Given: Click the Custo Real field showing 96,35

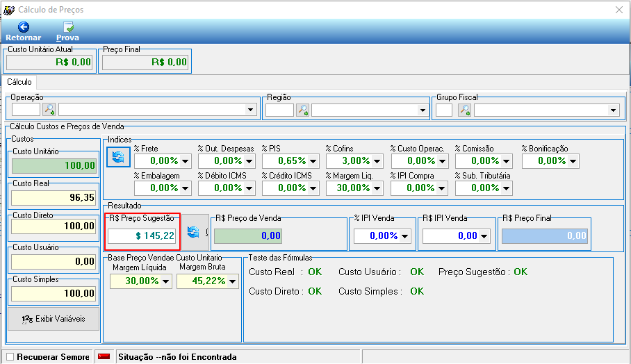Looking at the screenshot, I should pyautogui.click(x=54, y=198).
